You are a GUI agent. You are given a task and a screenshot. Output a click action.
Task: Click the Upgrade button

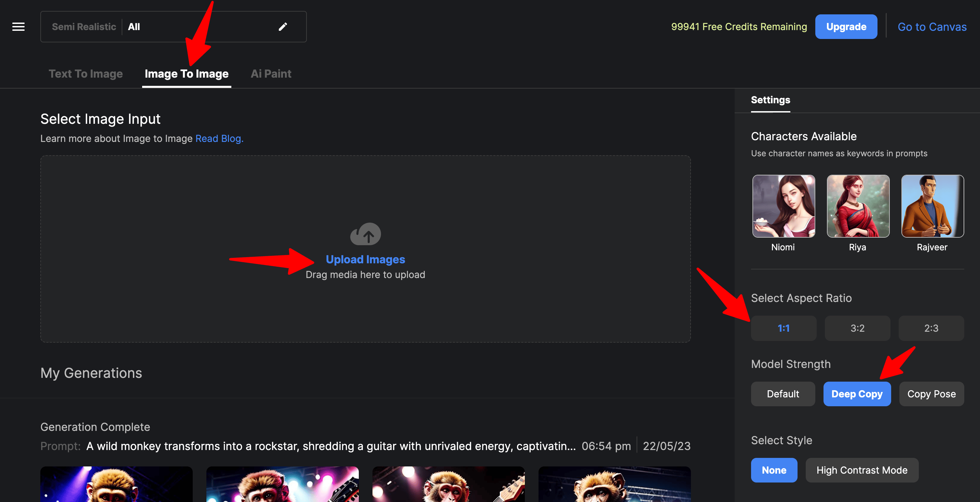click(x=846, y=27)
